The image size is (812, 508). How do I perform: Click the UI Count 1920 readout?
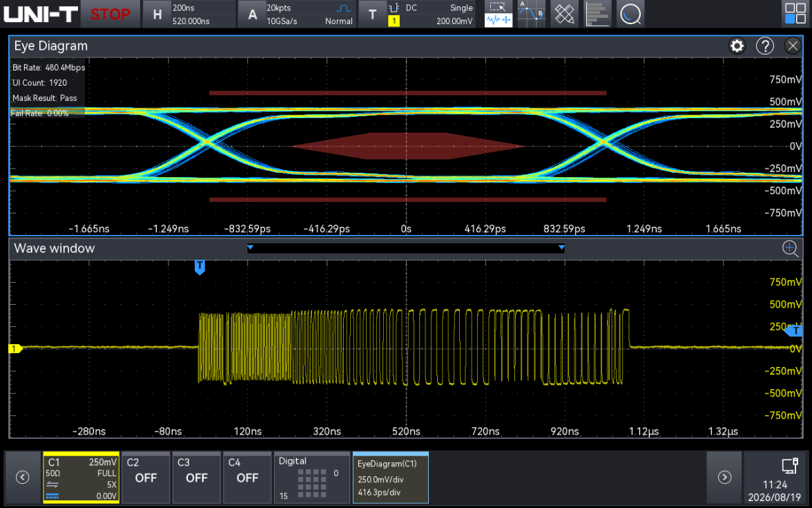[x=40, y=82]
